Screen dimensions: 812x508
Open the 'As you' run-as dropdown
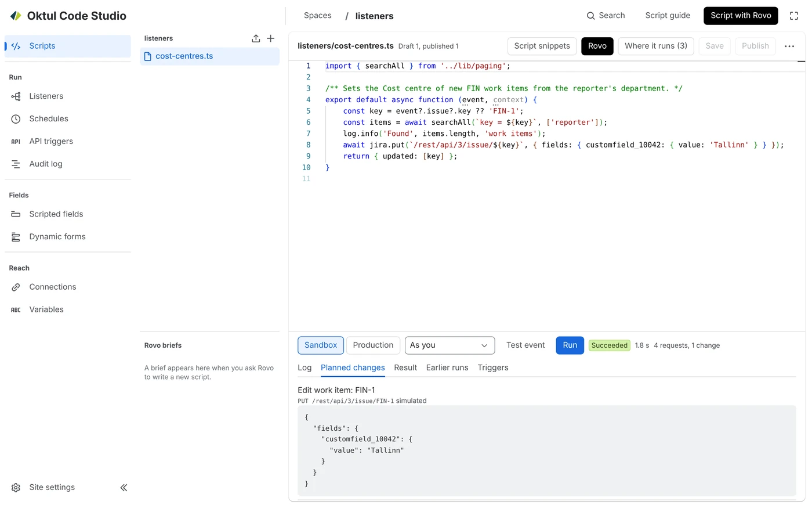pyautogui.click(x=449, y=345)
